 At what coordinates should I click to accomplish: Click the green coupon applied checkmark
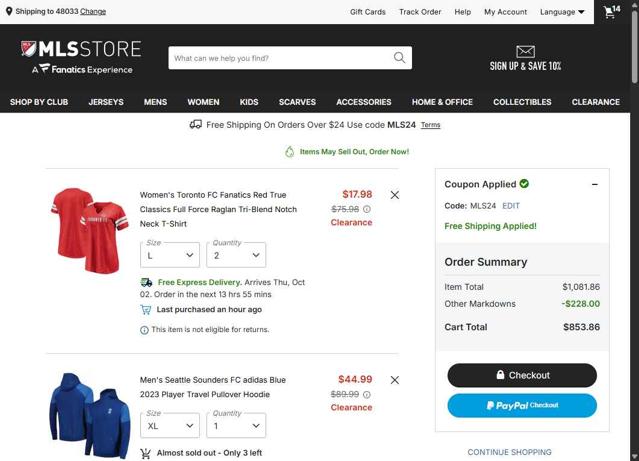coord(524,184)
